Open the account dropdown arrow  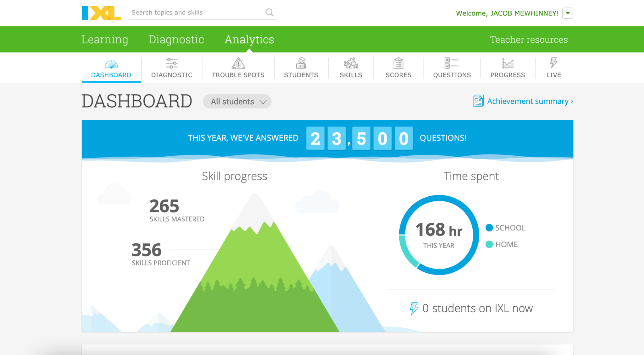pyautogui.click(x=568, y=13)
